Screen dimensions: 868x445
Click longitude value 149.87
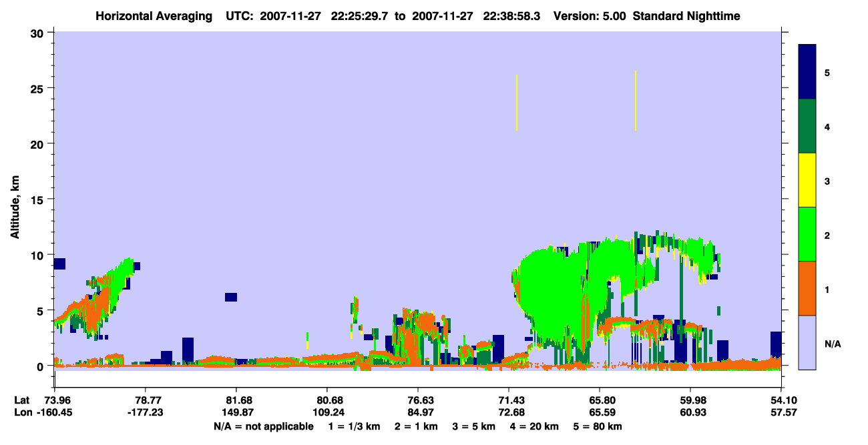pos(236,412)
